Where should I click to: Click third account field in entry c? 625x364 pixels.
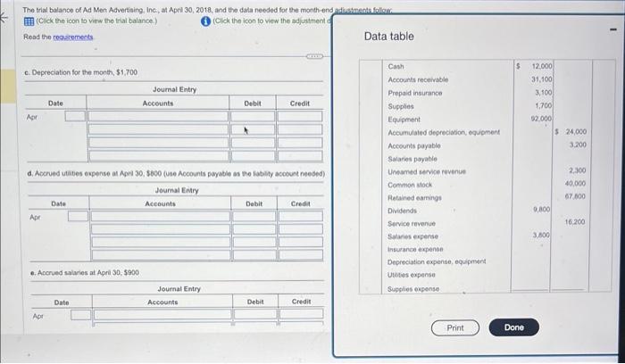[158, 143]
